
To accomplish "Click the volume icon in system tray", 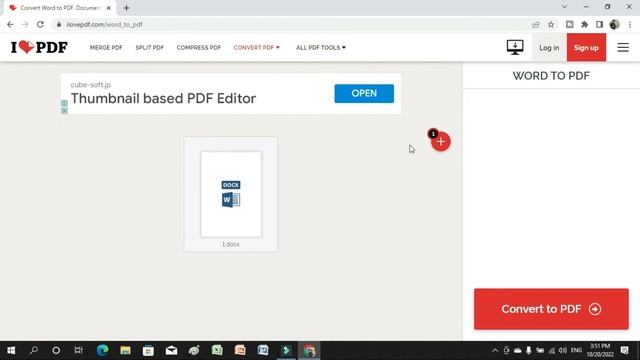I will coord(563,350).
